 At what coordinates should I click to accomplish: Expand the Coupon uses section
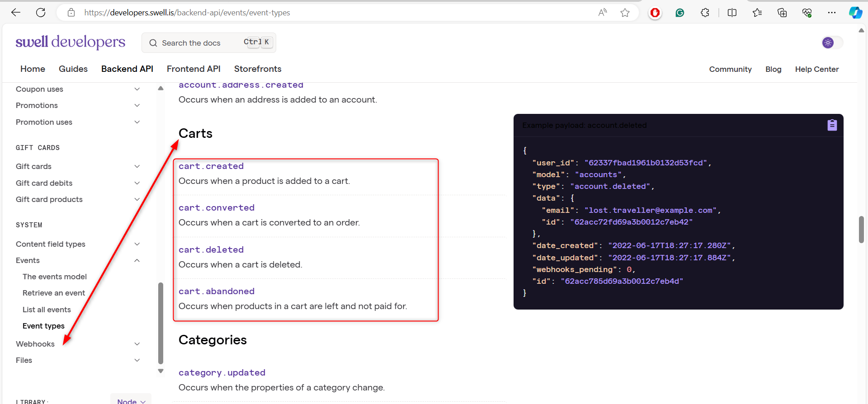(137, 89)
